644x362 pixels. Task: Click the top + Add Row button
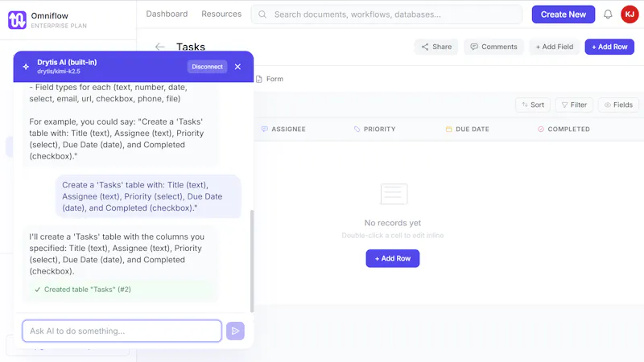point(609,47)
